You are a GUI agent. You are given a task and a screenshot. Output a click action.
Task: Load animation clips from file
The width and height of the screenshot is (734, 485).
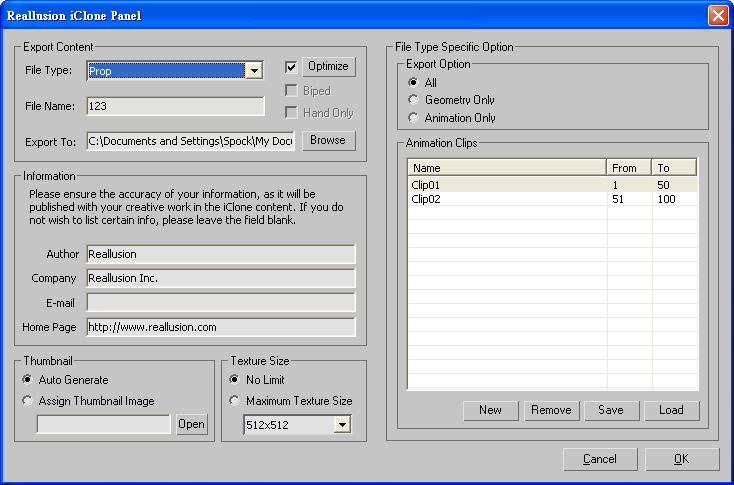(671, 410)
